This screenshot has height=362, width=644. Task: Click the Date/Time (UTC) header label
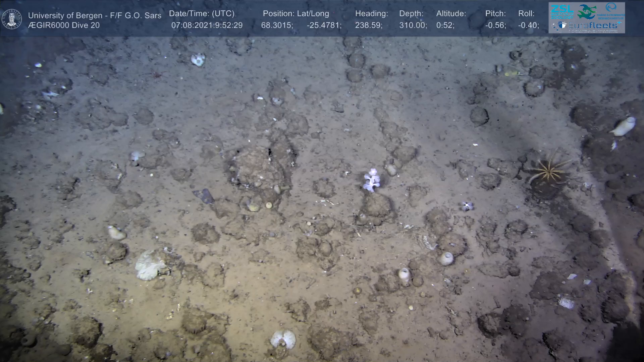point(202,14)
